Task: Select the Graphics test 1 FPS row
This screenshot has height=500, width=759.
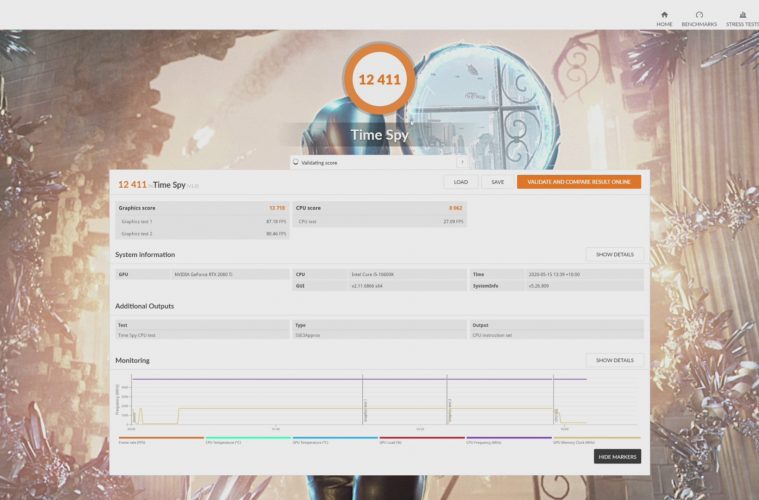Action: (x=202, y=221)
